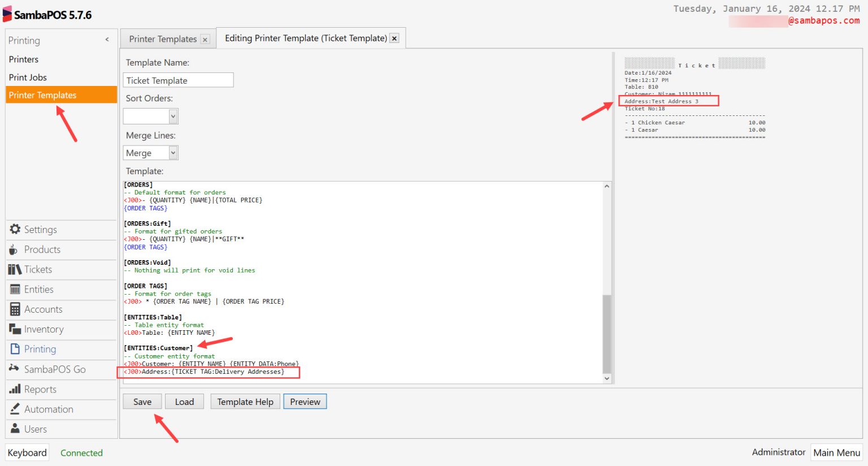Screen dimensions: 868x466
Task: Select the Users module icon
Action: tap(14, 429)
